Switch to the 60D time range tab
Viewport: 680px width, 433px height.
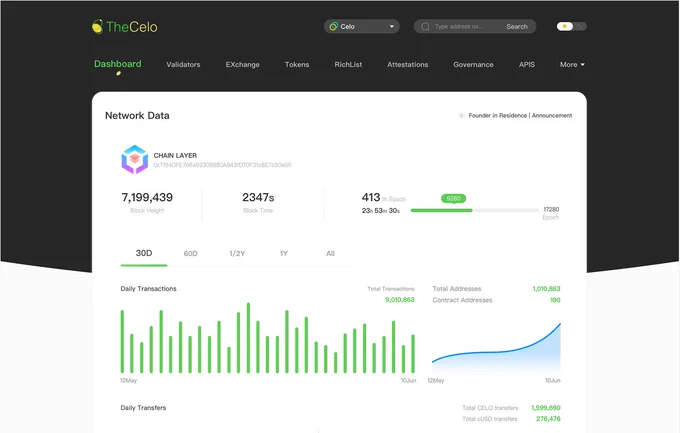coord(190,253)
